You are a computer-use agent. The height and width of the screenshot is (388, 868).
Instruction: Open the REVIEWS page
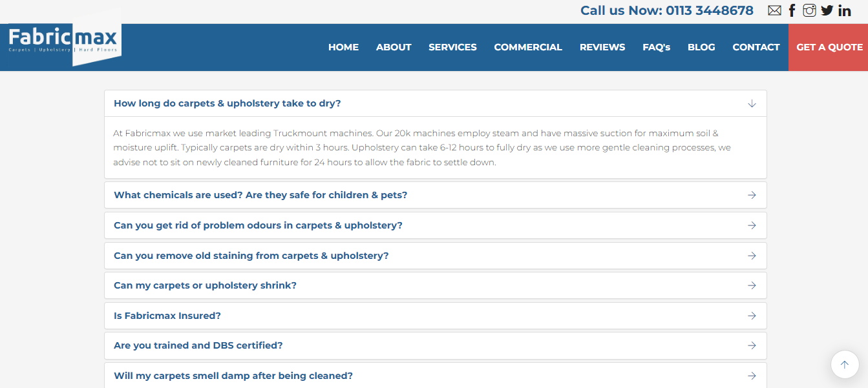coord(602,47)
